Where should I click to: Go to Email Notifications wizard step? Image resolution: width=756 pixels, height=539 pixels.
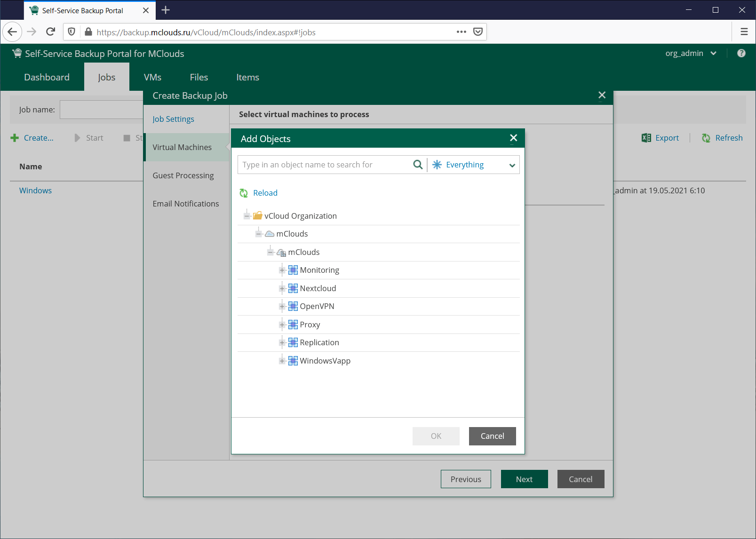coord(186,204)
